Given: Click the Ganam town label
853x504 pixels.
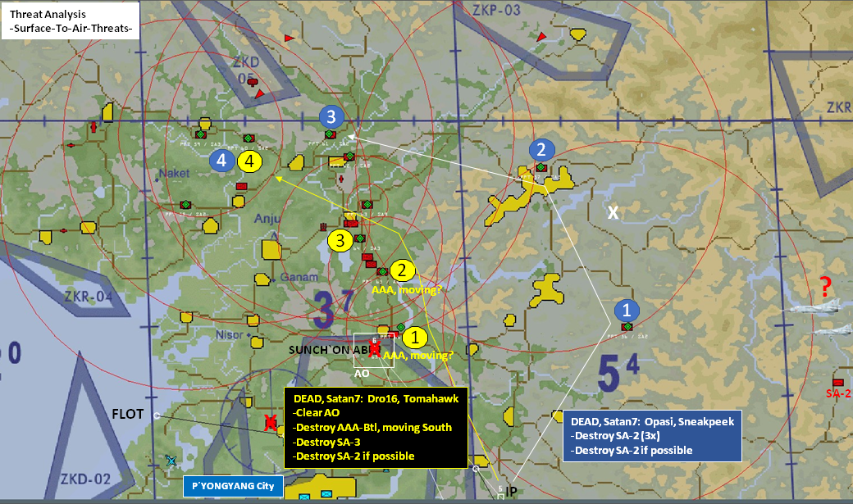Looking at the screenshot, I should pos(299,277).
